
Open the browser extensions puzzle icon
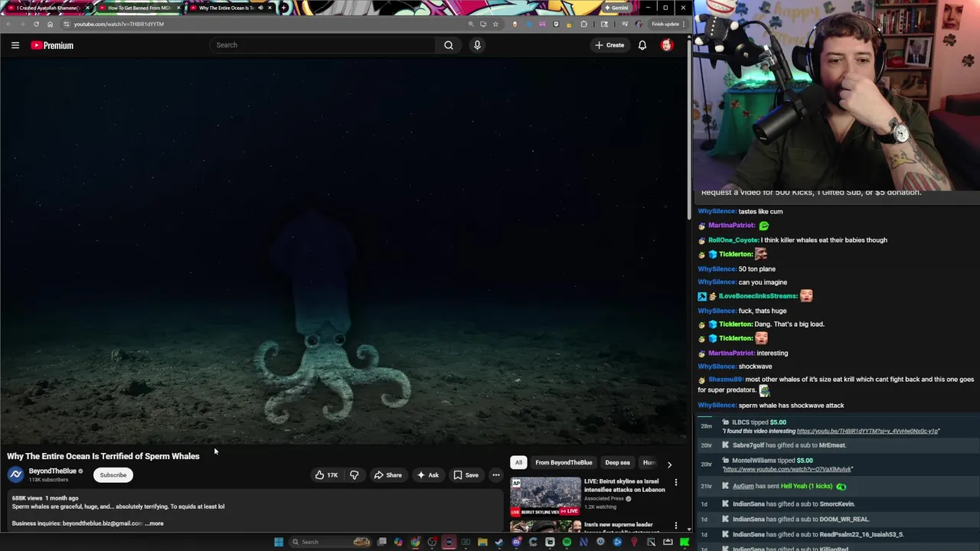pos(584,24)
